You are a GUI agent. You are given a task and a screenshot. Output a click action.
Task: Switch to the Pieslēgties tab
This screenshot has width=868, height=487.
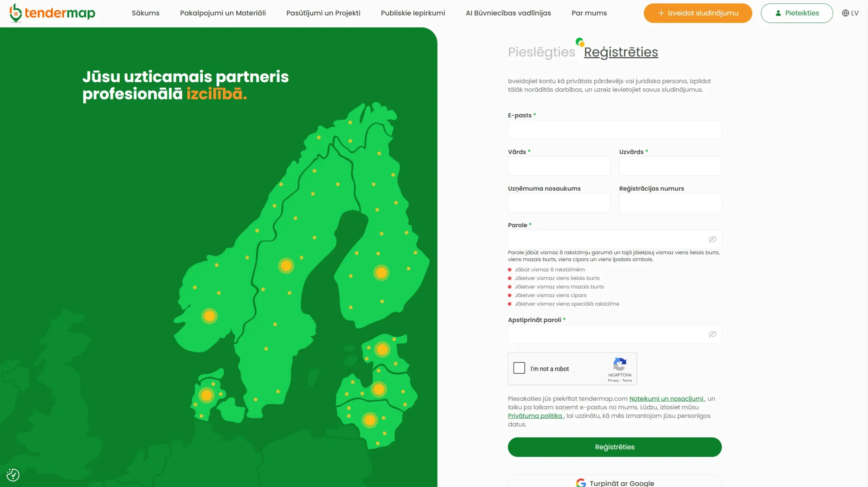pos(541,52)
